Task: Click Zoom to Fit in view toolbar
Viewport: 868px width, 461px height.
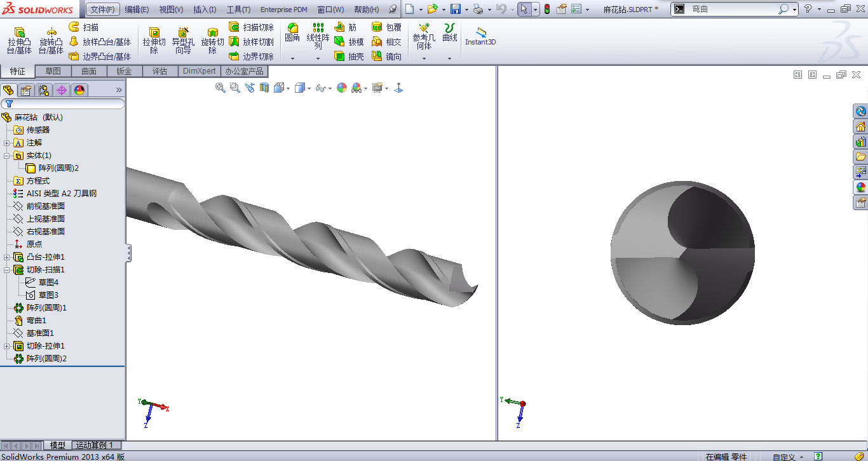Action: (x=220, y=88)
